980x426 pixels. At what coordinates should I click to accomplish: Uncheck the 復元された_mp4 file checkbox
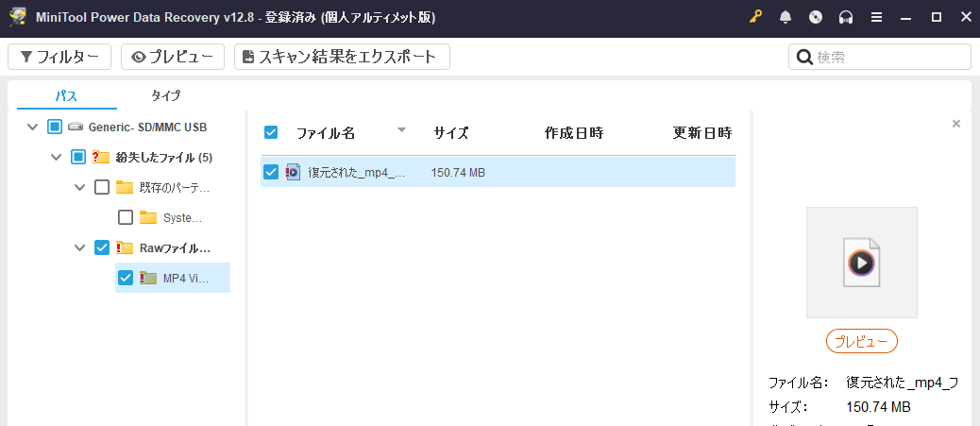tap(271, 172)
